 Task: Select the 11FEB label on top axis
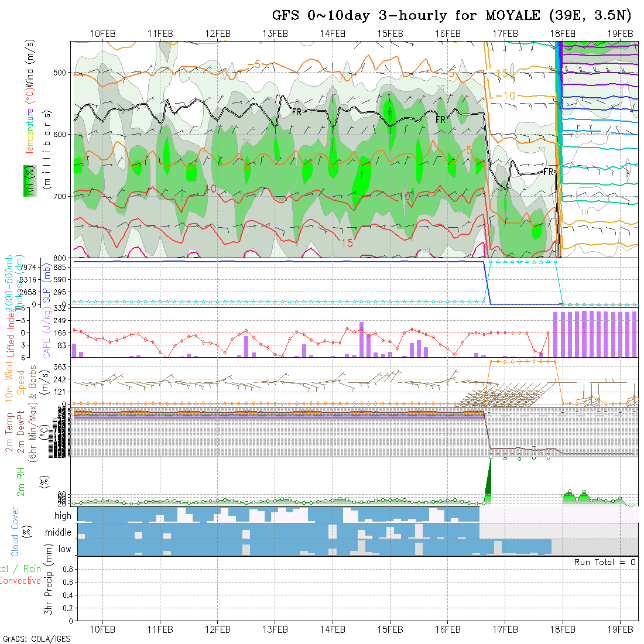click(160, 34)
